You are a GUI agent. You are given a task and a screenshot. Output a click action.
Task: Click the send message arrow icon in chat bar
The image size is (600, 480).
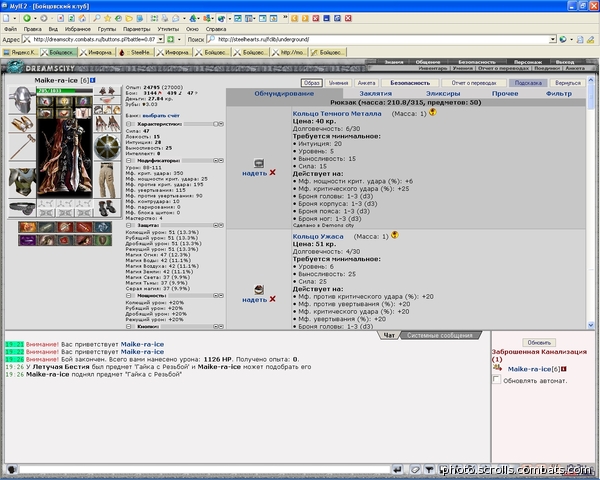pyautogui.click(x=397, y=469)
